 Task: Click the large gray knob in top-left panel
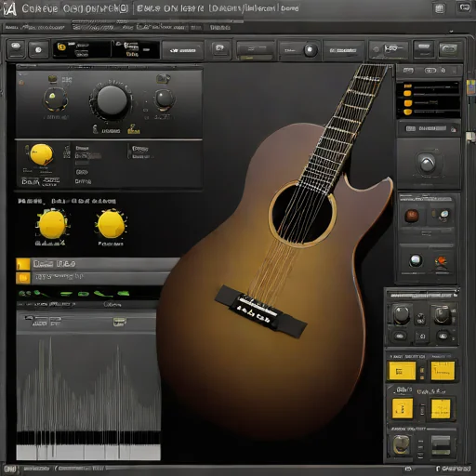pos(112,100)
